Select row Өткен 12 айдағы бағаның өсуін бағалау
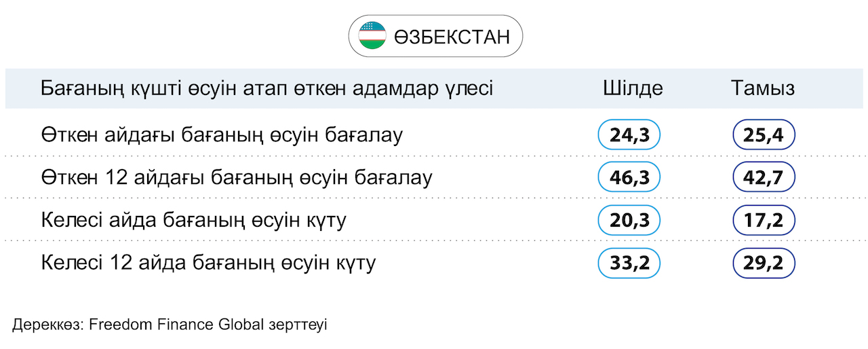Viewport: 868px width, 349px height. tap(434, 177)
